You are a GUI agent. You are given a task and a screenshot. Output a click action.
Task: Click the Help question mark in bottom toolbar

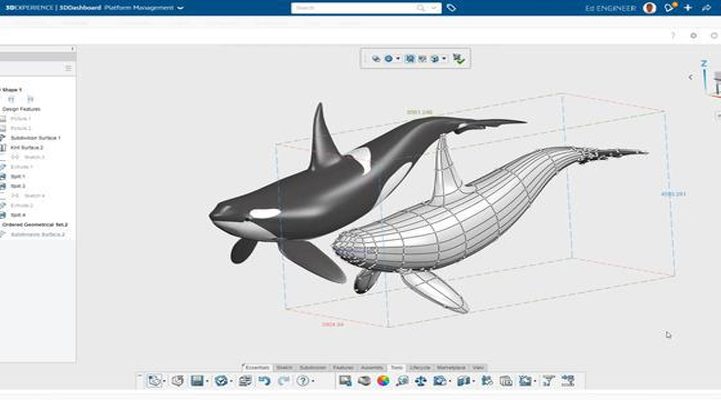pyautogui.click(x=302, y=381)
